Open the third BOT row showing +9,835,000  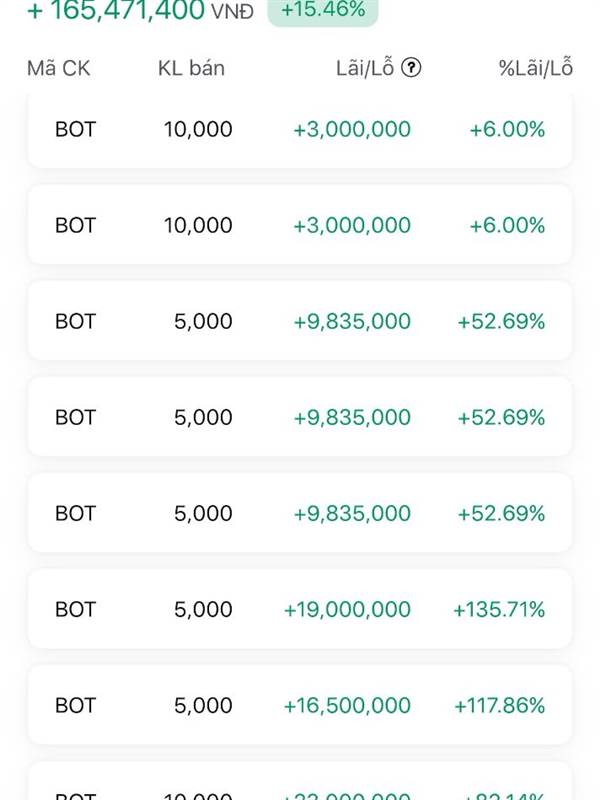tap(300, 513)
